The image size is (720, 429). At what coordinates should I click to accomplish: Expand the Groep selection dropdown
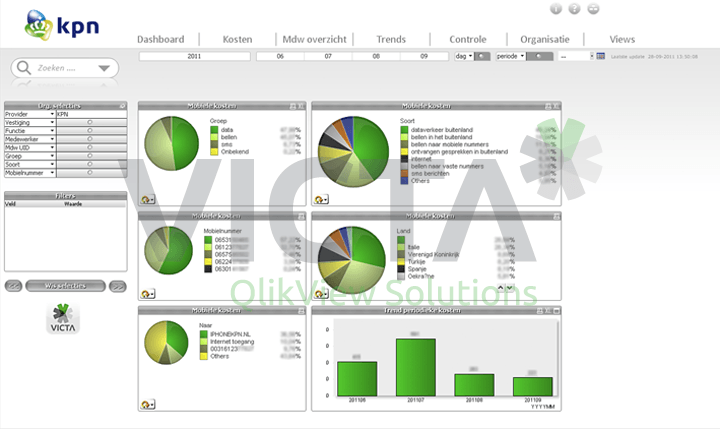coord(52,156)
